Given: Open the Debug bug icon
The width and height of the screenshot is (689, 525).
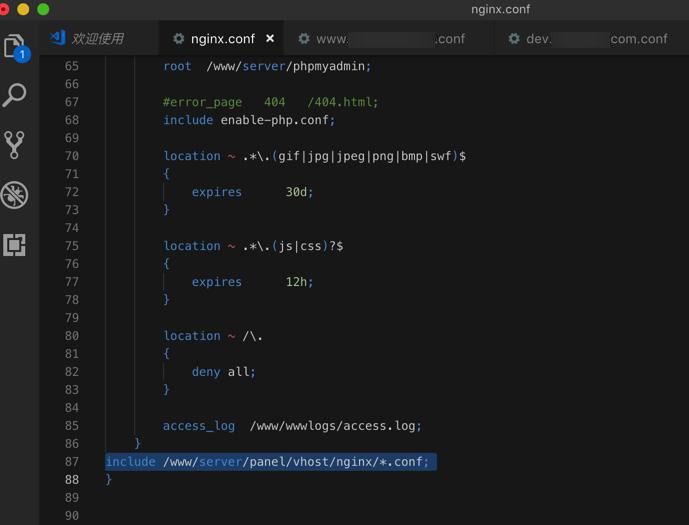Looking at the screenshot, I should pyautogui.click(x=15, y=195).
